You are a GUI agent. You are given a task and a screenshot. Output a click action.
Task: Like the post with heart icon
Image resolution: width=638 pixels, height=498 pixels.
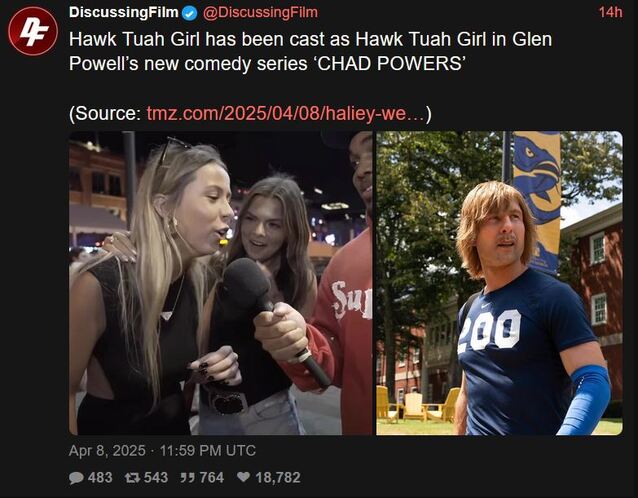point(243,477)
